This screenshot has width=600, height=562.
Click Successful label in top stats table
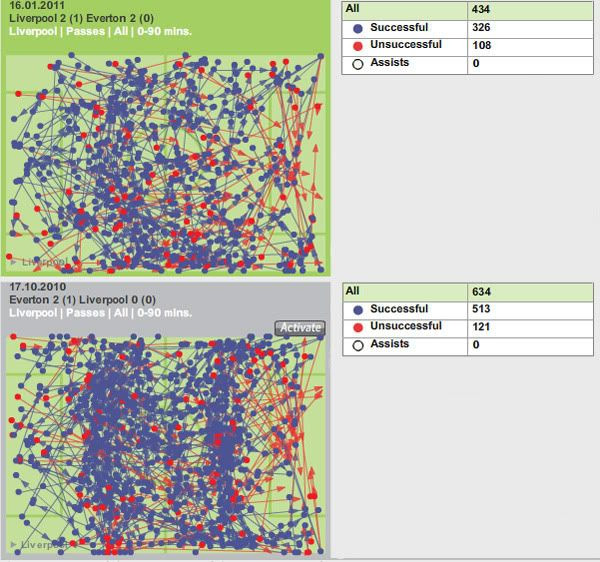coord(399,28)
